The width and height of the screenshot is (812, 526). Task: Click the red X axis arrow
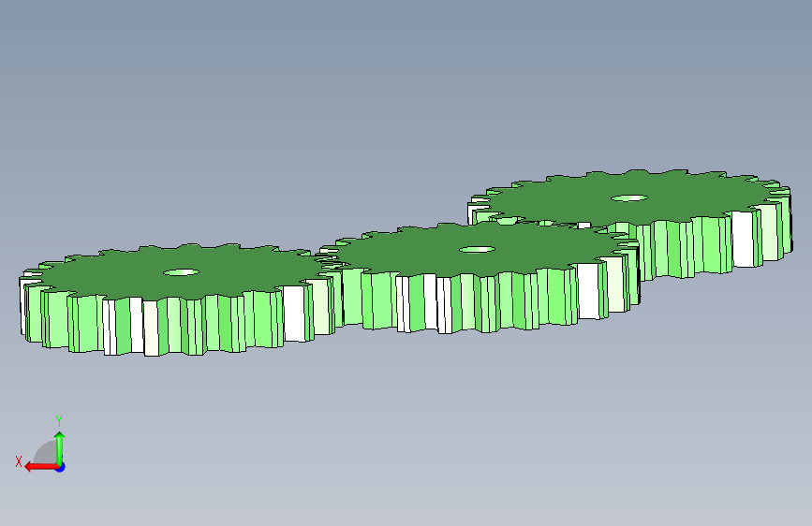click(x=40, y=467)
